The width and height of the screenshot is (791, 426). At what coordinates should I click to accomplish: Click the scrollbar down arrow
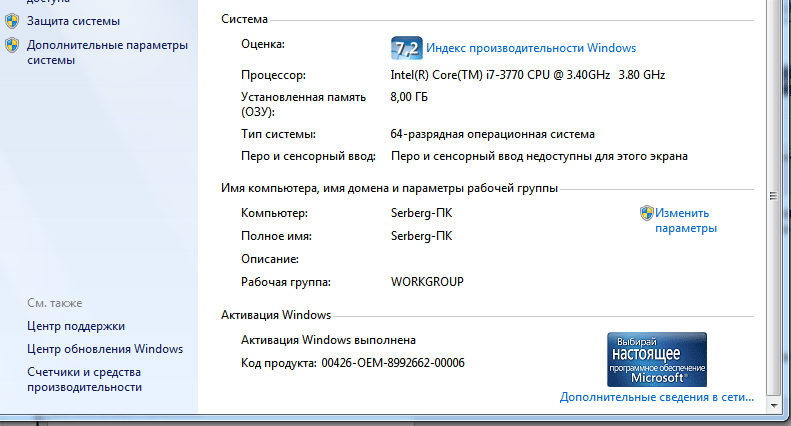click(774, 405)
